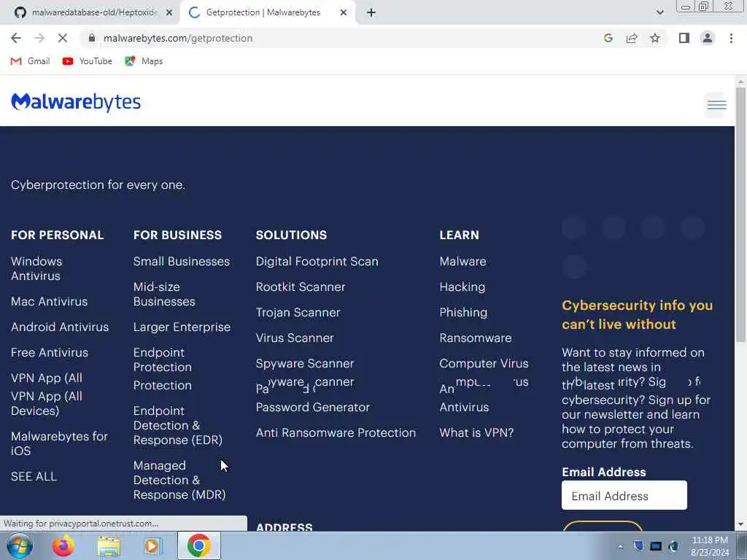Open Trojan Scanner link
747x560 pixels.
pyautogui.click(x=298, y=312)
